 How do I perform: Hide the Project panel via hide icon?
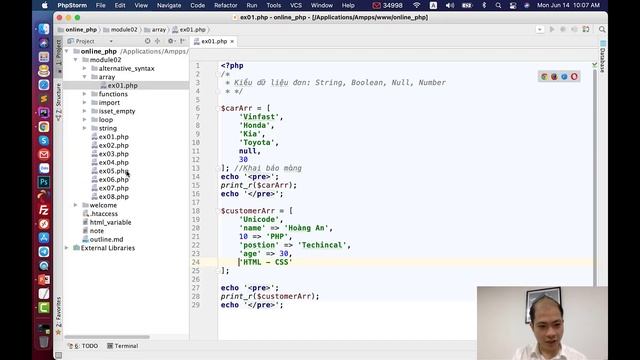(x=182, y=41)
